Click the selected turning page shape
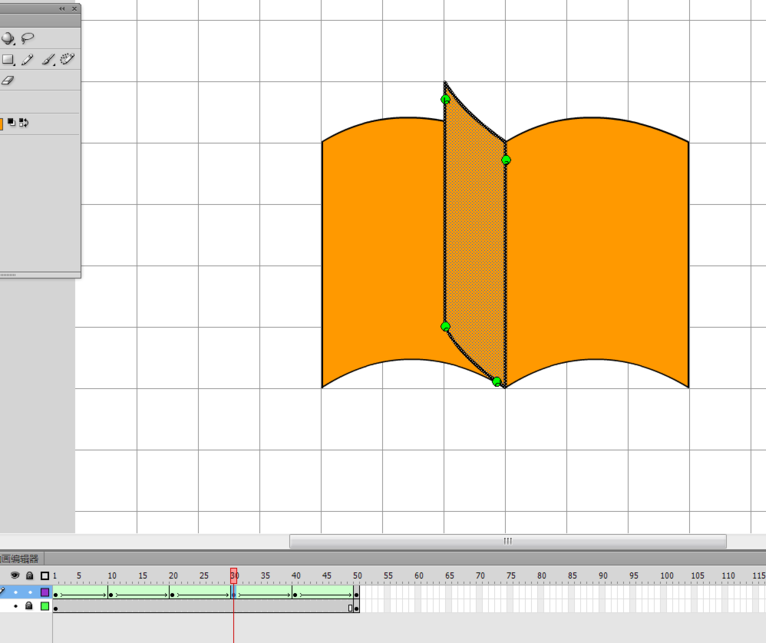 pos(475,235)
